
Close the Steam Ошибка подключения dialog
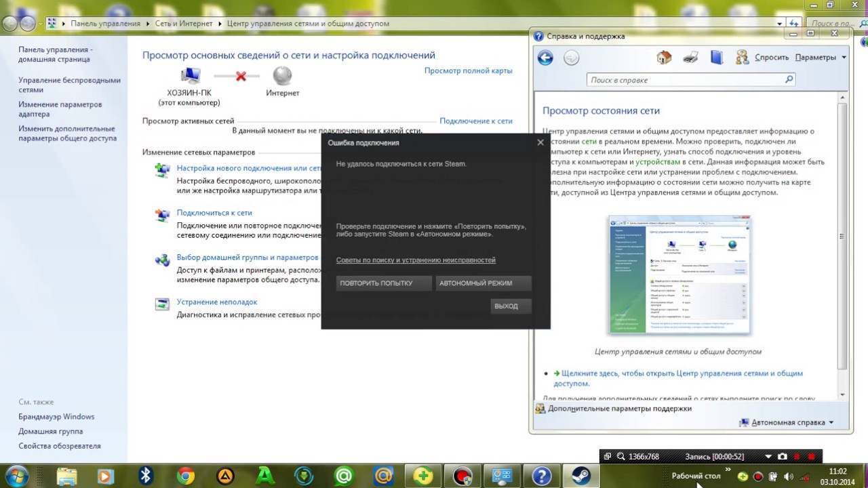[540, 142]
